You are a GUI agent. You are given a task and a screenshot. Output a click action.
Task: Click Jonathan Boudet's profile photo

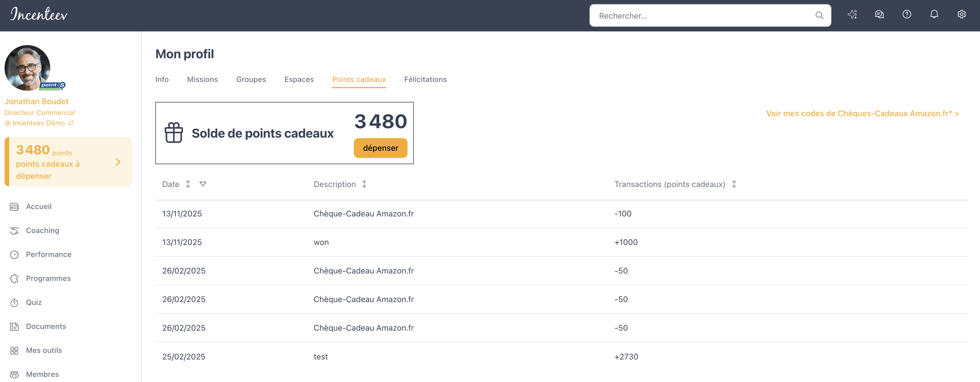point(27,68)
